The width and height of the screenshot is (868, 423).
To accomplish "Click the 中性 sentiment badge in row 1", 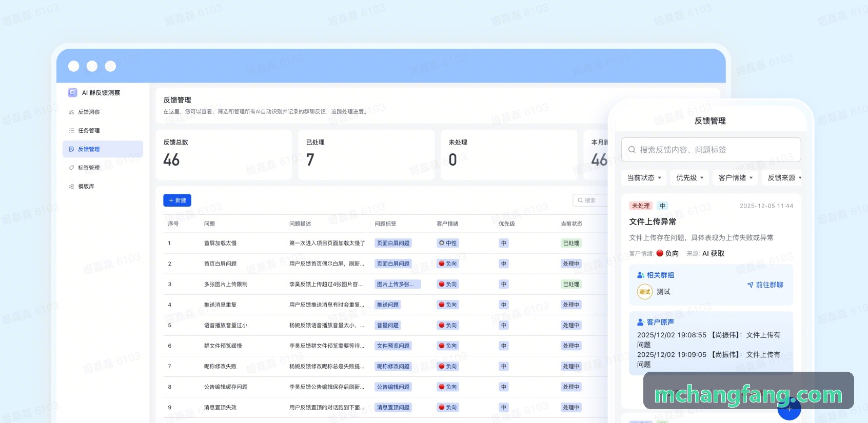I will [x=448, y=243].
